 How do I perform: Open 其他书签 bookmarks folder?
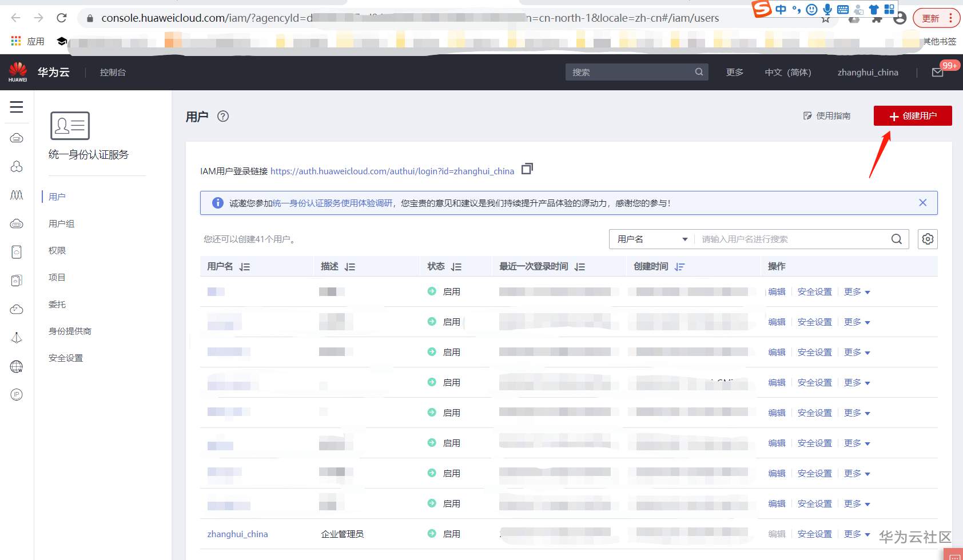(940, 41)
